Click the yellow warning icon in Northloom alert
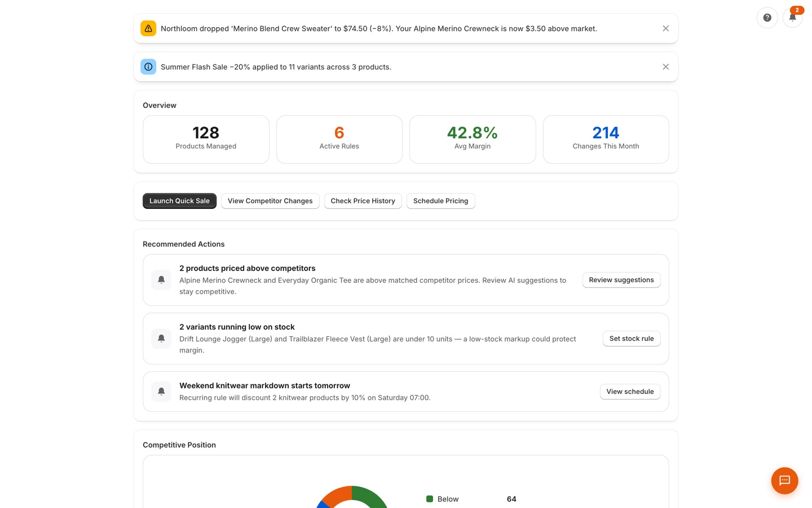 (x=148, y=28)
